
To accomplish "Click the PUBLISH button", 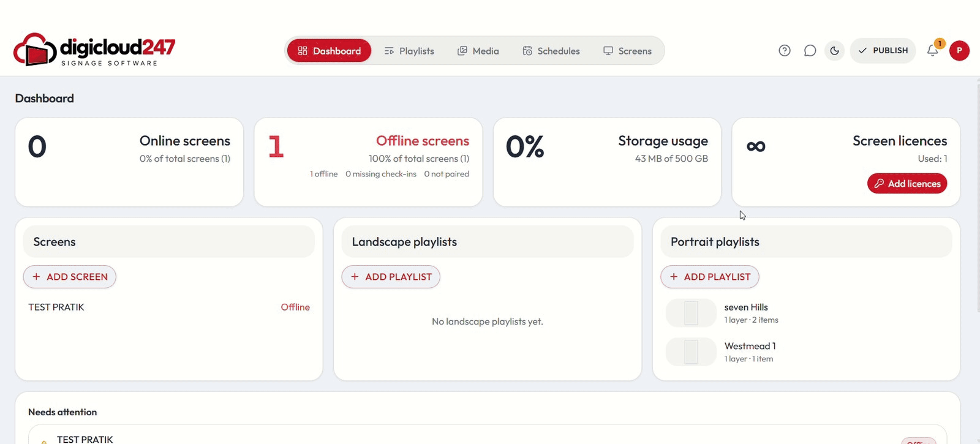I will tap(883, 51).
